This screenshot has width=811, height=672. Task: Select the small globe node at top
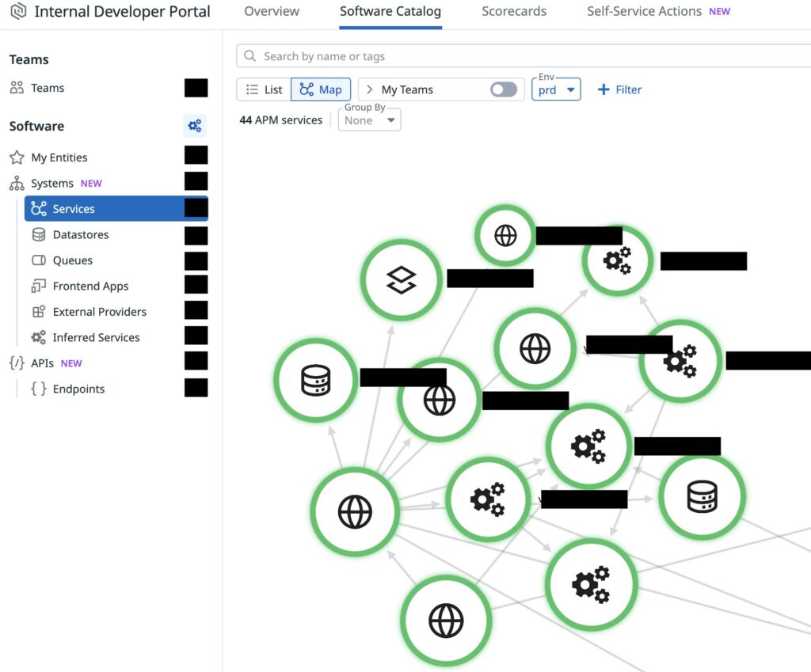click(505, 235)
